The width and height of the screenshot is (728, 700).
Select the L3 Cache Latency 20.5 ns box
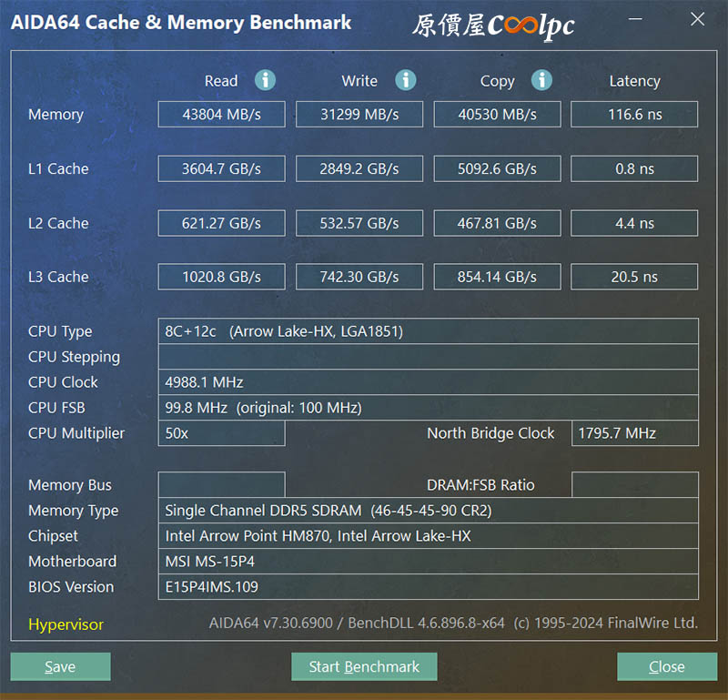(634, 277)
